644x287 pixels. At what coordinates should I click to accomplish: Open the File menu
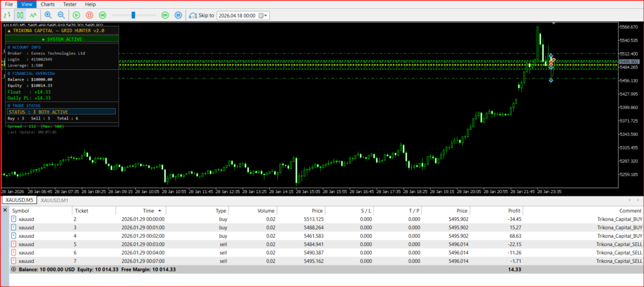(9, 4)
